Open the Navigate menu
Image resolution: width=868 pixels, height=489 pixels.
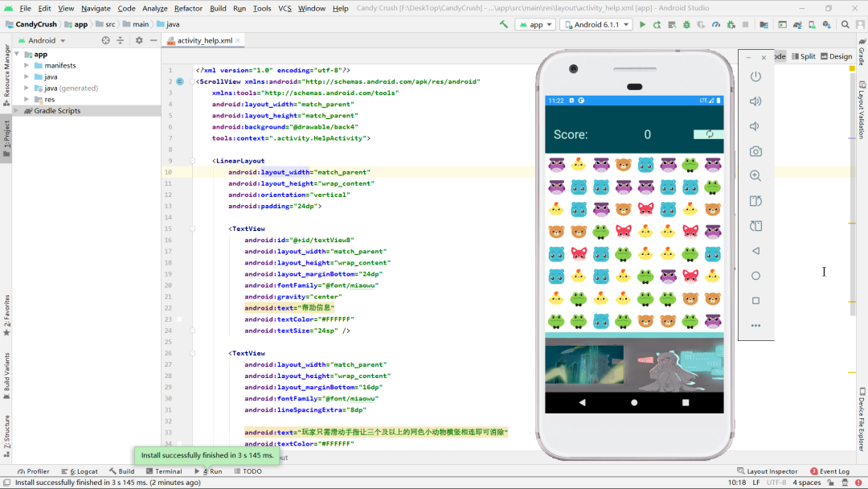click(x=96, y=8)
